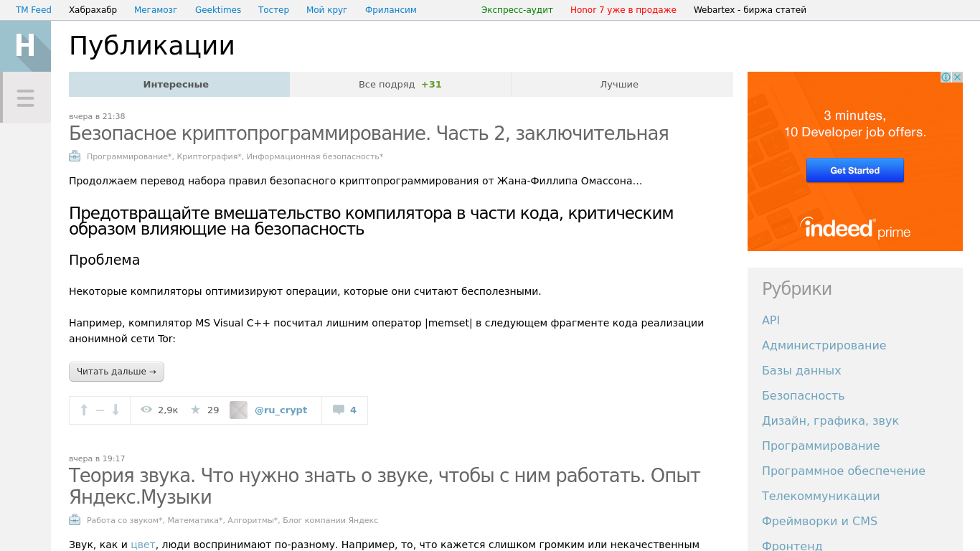Open the "Безопасность" rubric
The image size is (980, 551).
coord(803,395)
